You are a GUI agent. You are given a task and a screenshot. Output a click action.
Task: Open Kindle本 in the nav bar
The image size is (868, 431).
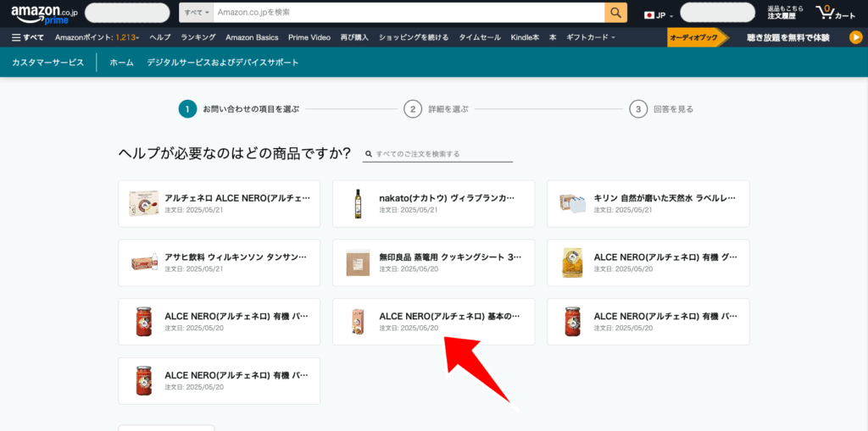point(525,37)
